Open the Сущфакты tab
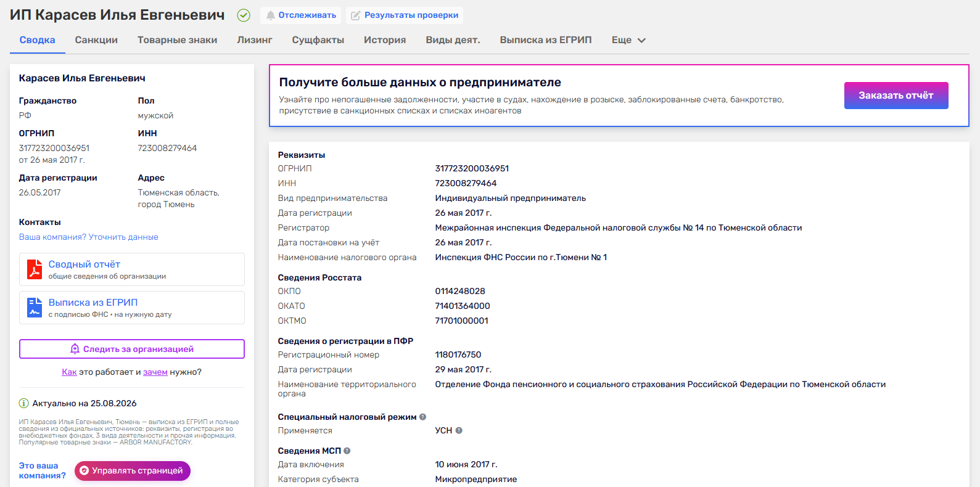The height and width of the screenshot is (487, 980). tap(318, 40)
